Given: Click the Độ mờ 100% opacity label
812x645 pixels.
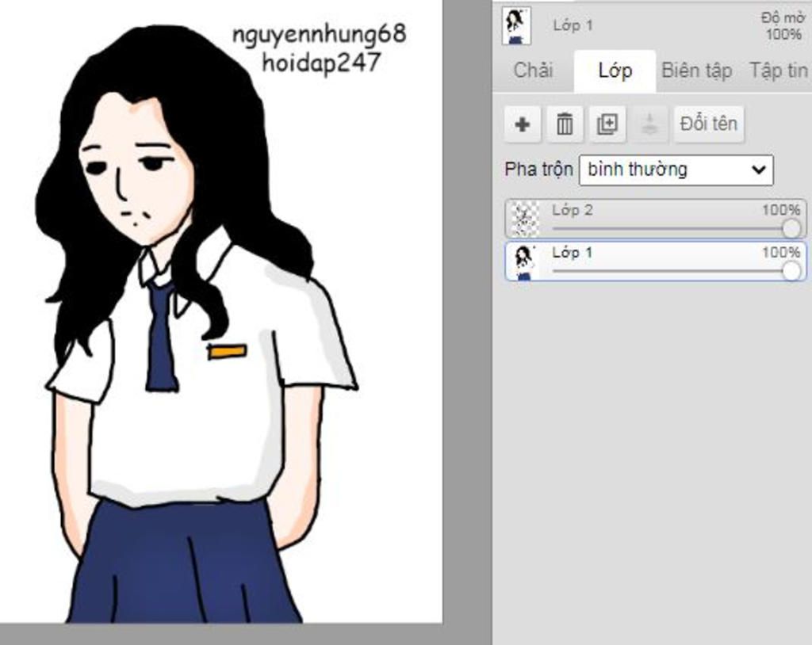Looking at the screenshot, I should pyautogui.click(x=783, y=26).
